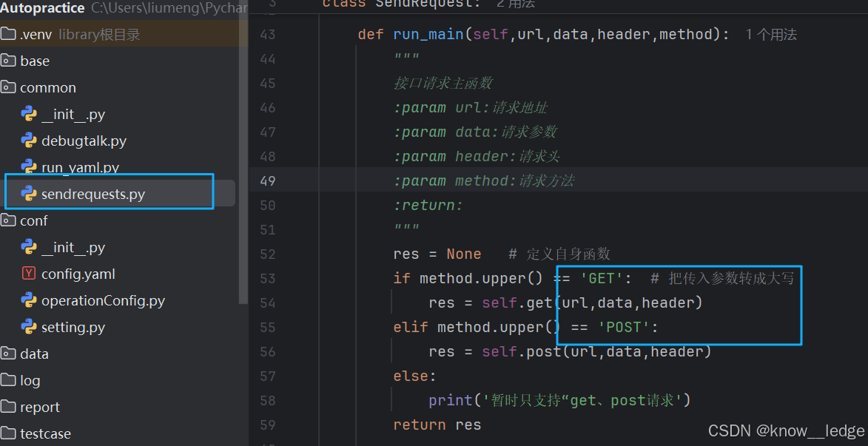This screenshot has width=868, height=446.
Task: Click ':param method:请求方法' docstring line
Action: pos(484,181)
